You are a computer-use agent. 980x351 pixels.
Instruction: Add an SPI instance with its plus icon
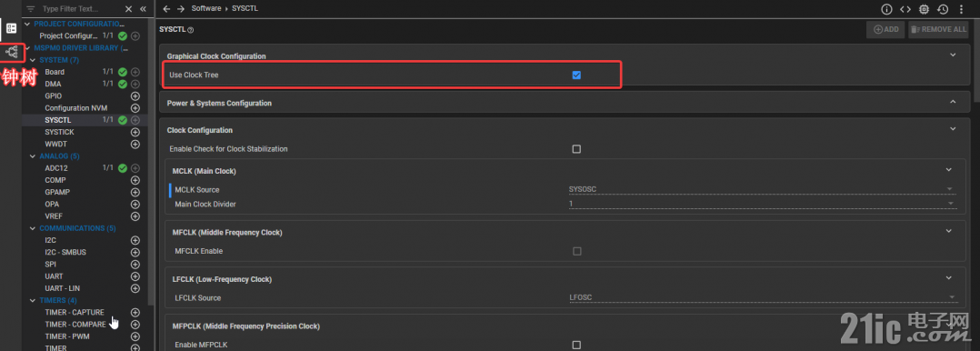(x=135, y=265)
